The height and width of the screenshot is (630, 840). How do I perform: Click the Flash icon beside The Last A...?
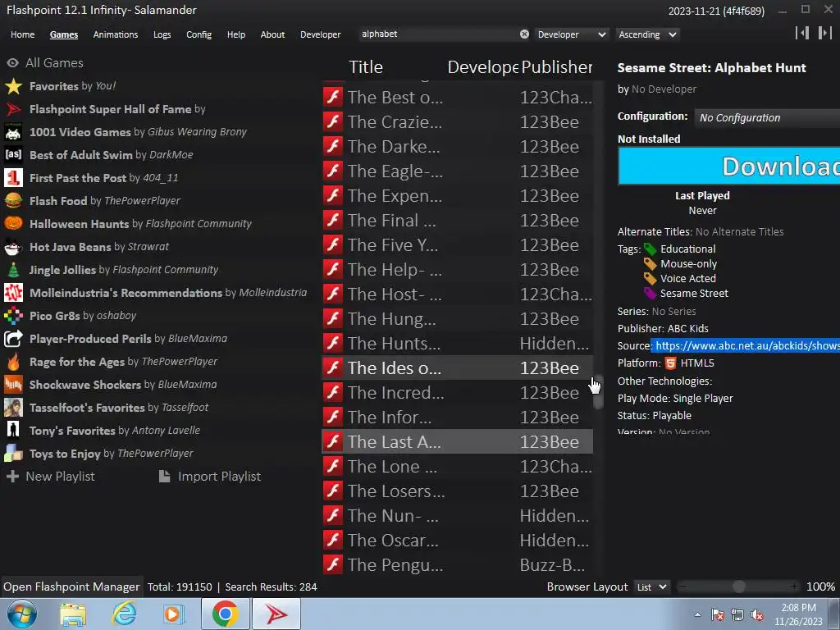pos(333,442)
